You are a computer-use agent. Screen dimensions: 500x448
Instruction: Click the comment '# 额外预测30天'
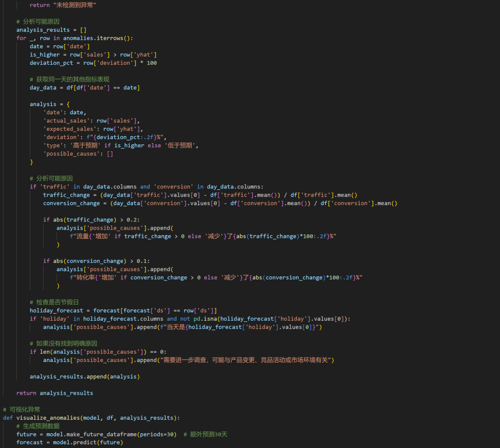(x=206, y=435)
